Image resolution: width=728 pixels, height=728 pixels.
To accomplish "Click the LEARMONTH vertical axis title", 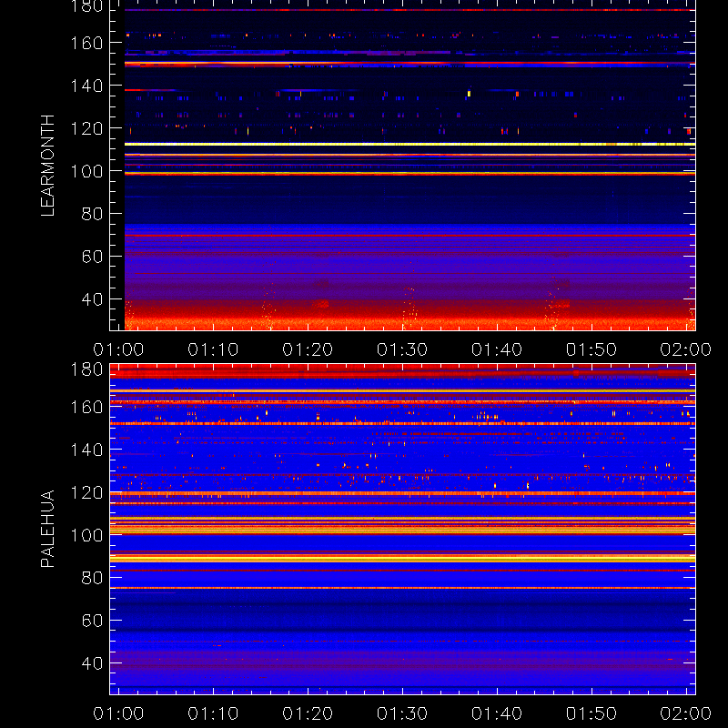I will (x=48, y=166).
